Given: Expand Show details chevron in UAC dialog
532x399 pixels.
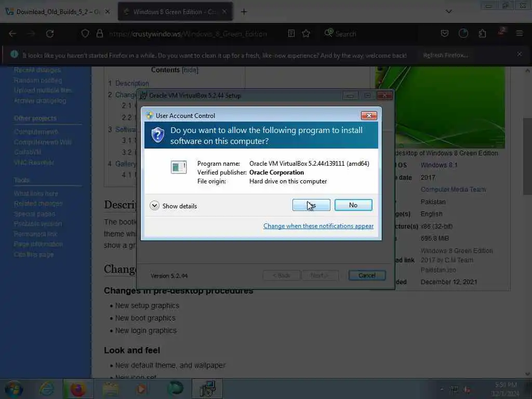Looking at the screenshot, I should tap(154, 206).
